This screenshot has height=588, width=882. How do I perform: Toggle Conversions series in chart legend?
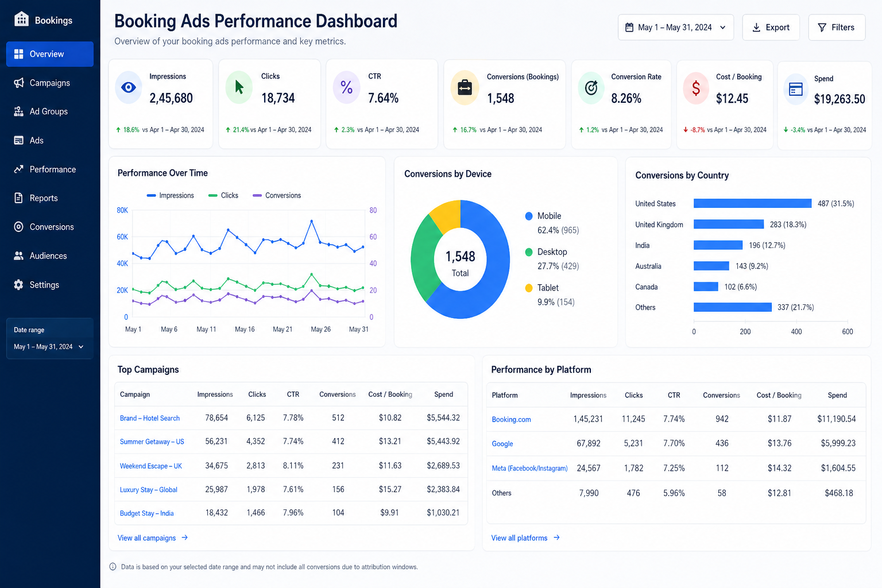click(x=277, y=195)
